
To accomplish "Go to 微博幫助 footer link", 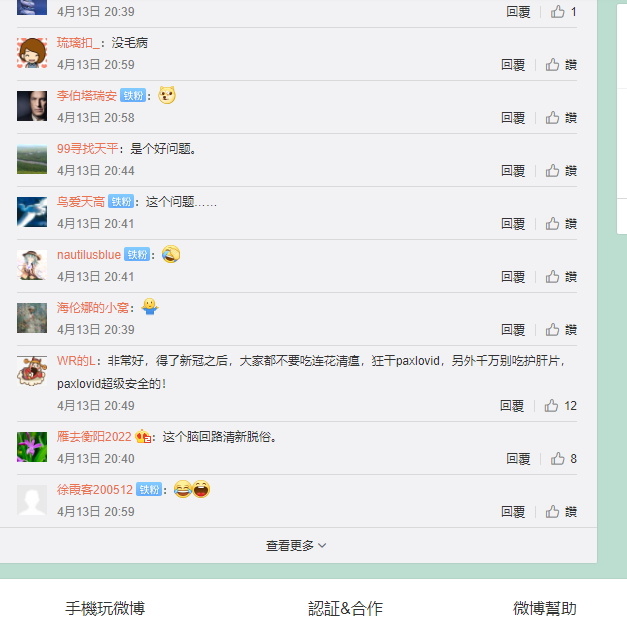I will click(545, 609).
